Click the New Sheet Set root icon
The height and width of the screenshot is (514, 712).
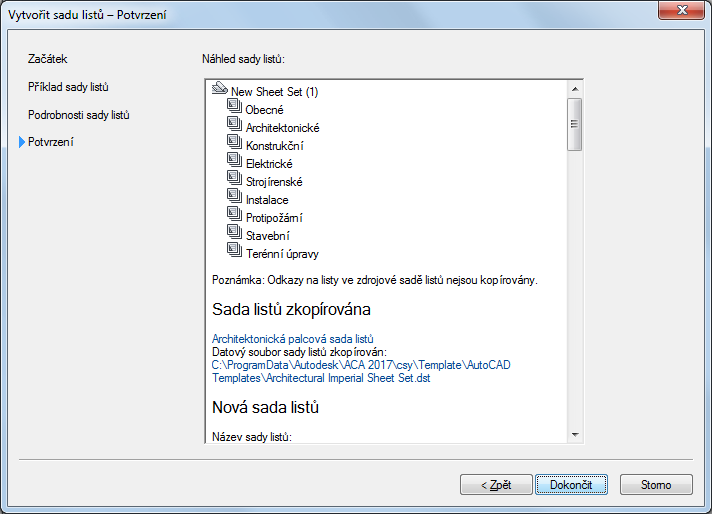coord(221,91)
